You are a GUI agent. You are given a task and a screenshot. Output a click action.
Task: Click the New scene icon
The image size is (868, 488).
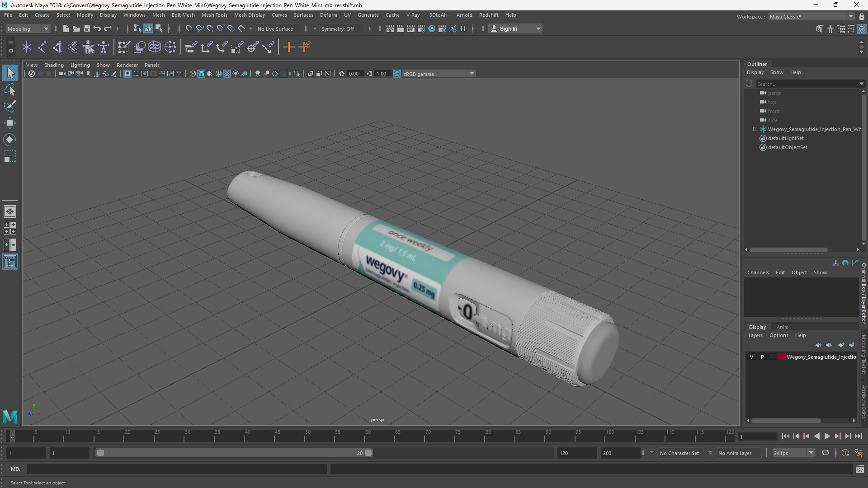click(x=66, y=28)
